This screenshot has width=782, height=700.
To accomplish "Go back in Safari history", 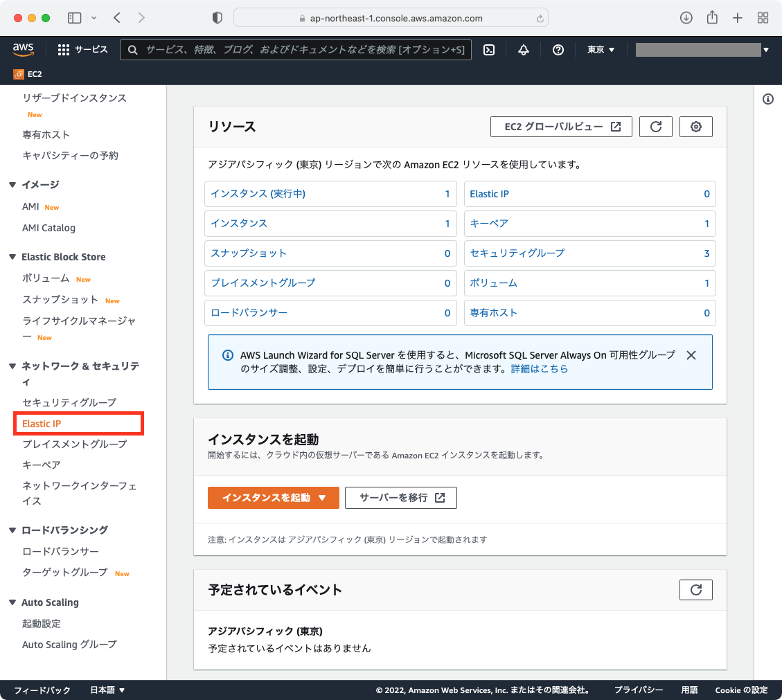I will pyautogui.click(x=117, y=18).
